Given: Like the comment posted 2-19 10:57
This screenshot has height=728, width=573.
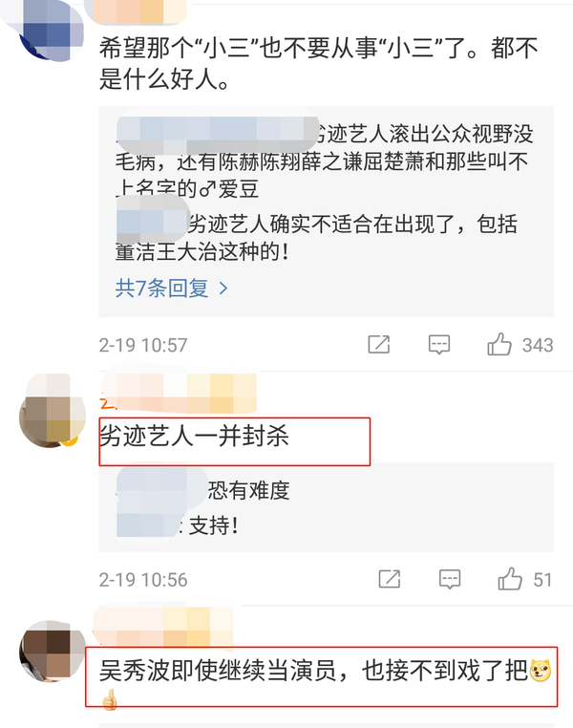Looking at the screenshot, I should pos(499,345).
